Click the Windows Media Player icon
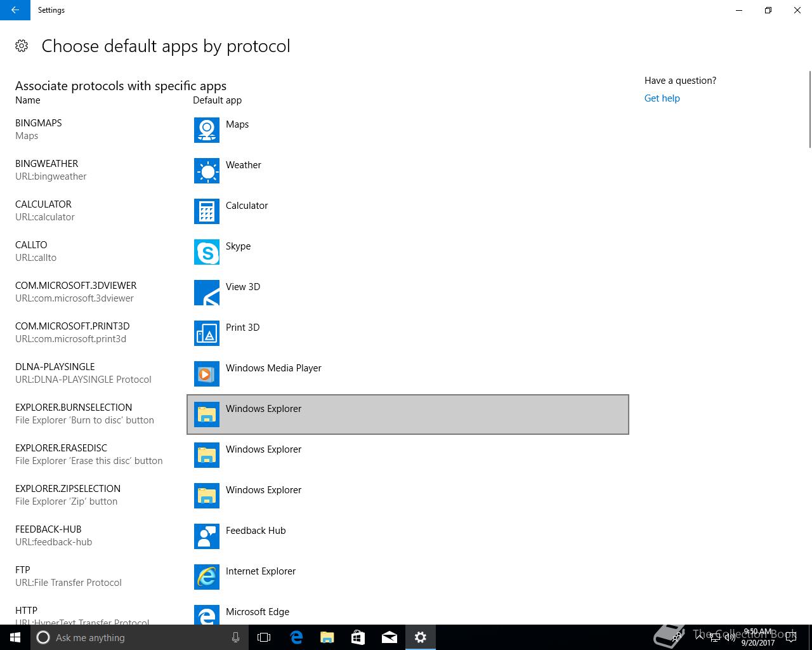This screenshot has width=812, height=650. tap(207, 374)
